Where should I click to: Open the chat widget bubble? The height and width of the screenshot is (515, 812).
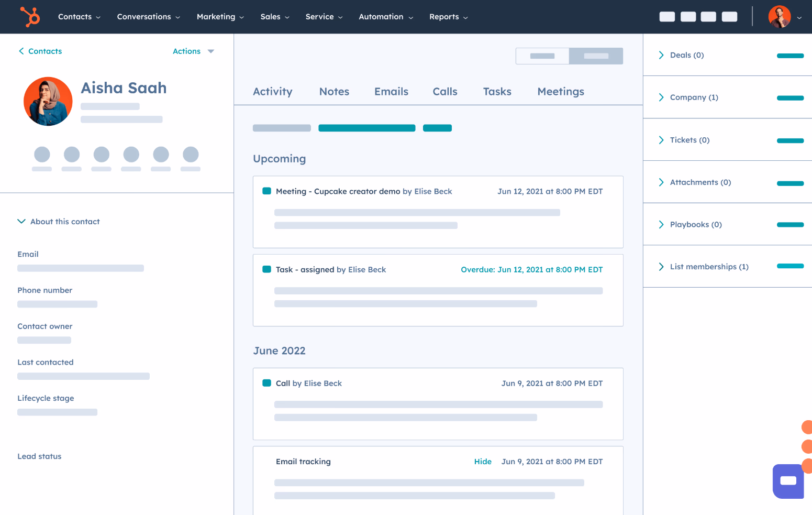pyautogui.click(x=788, y=480)
